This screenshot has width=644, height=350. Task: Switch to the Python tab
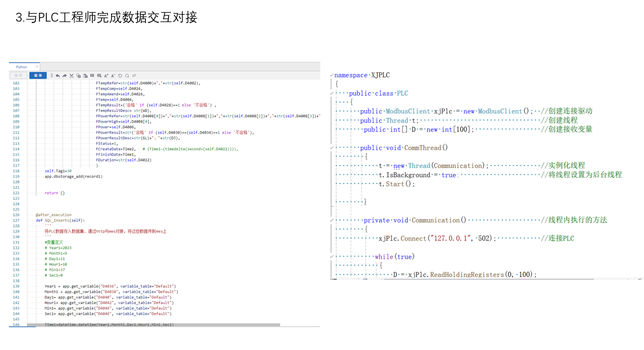[22, 67]
